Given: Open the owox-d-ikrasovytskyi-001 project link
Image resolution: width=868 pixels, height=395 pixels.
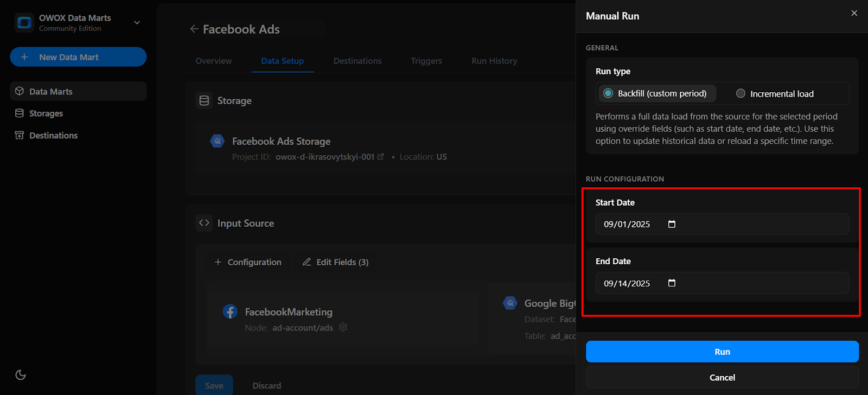Looking at the screenshot, I should (x=325, y=157).
